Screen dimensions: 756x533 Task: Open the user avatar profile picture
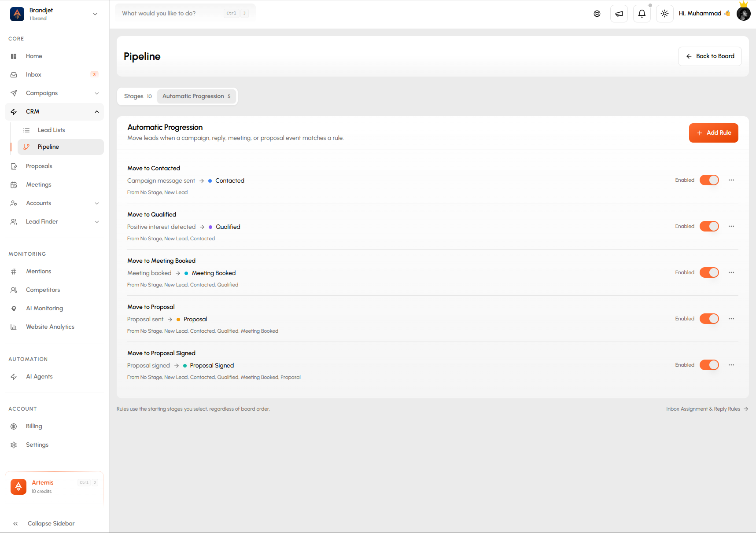pos(744,14)
